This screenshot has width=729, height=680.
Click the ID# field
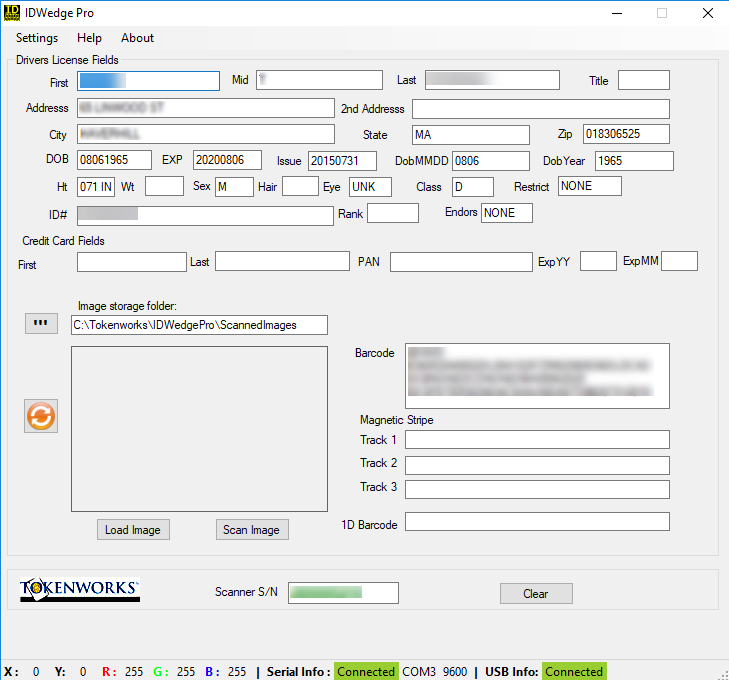pyautogui.click(x=205, y=216)
